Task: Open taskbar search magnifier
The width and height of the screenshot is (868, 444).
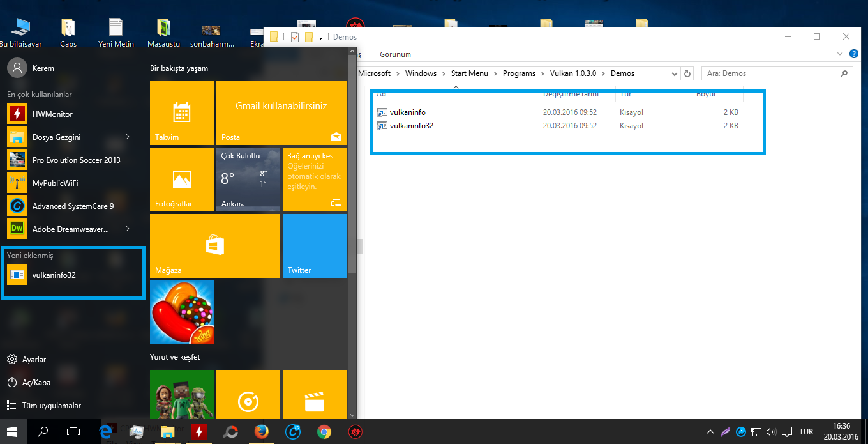Action: point(43,432)
